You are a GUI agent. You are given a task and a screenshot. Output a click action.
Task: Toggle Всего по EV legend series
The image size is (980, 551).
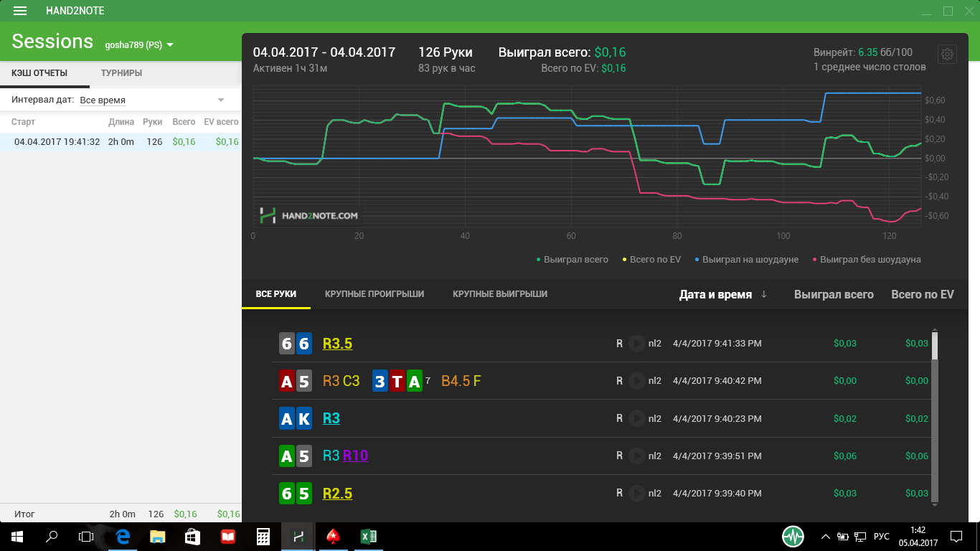coord(651,259)
